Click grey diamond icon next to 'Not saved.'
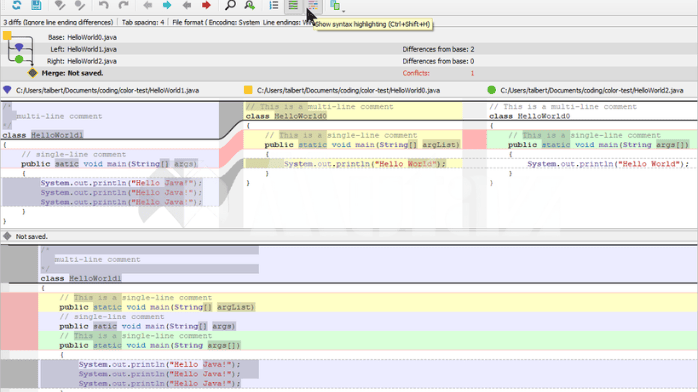Viewport: 698px width, 392px height. (x=7, y=236)
